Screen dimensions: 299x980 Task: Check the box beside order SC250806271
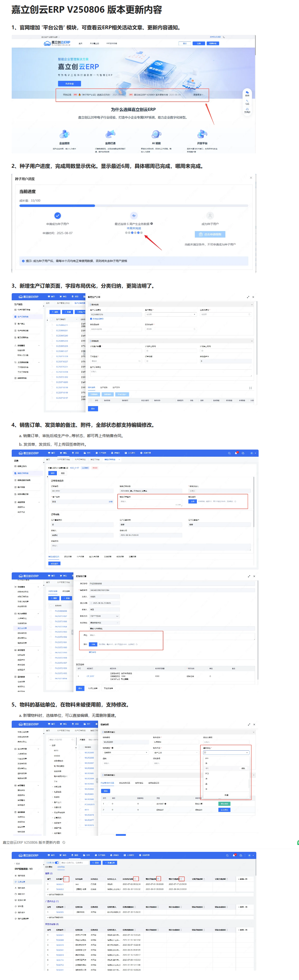pyautogui.click(x=52, y=325)
